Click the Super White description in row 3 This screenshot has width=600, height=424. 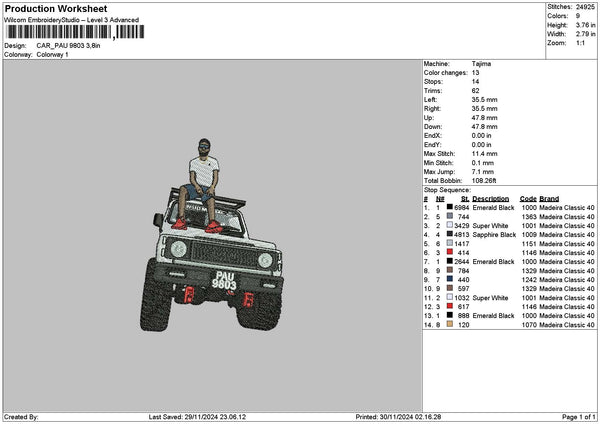(490, 226)
